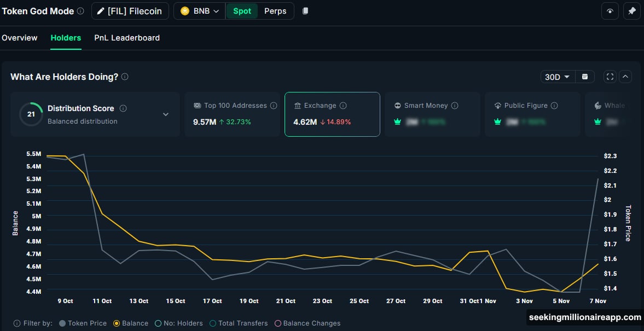Viewport: 644px width, 331px height.
Task: Switch to the PnL Leaderboard tab
Action: pyautogui.click(x=127, y=38)
